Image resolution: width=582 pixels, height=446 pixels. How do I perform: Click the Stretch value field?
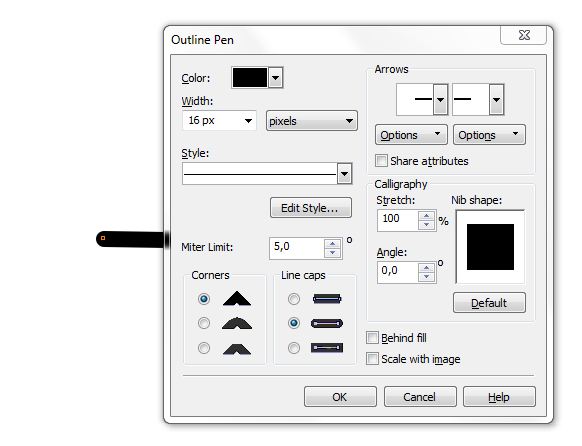(398, 220)
